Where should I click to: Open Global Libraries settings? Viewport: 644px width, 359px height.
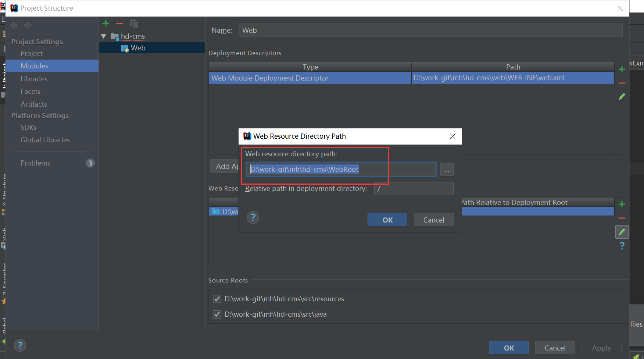coord(45,140)
